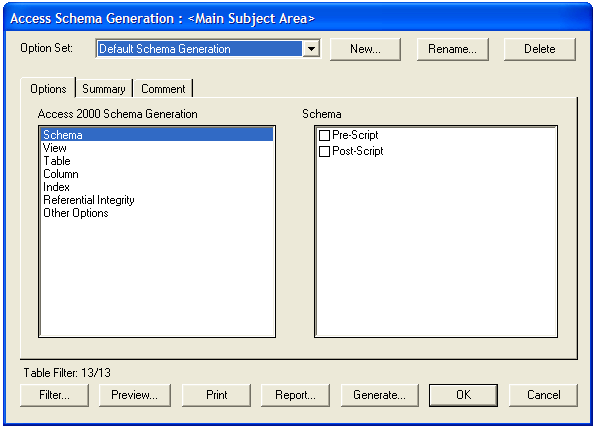Cancel the schema generation dialog
The image size is (598, 428).
click(543, 395)
